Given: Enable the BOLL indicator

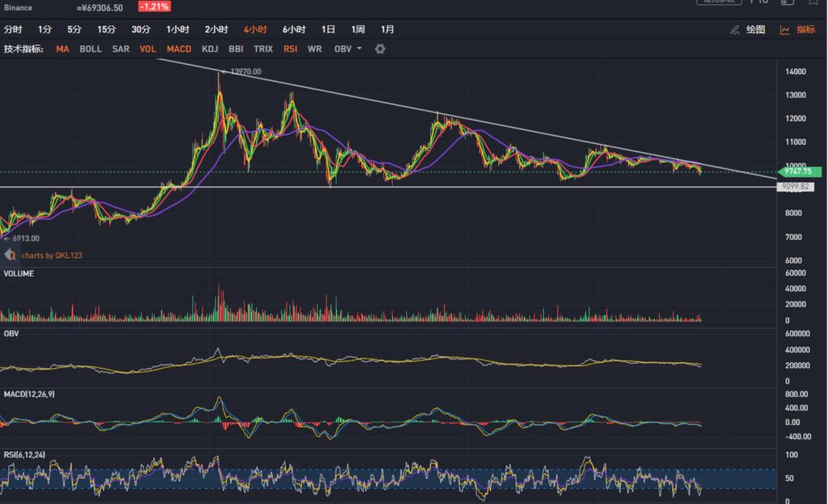Looking at the screenshot, I should (90, 49).
